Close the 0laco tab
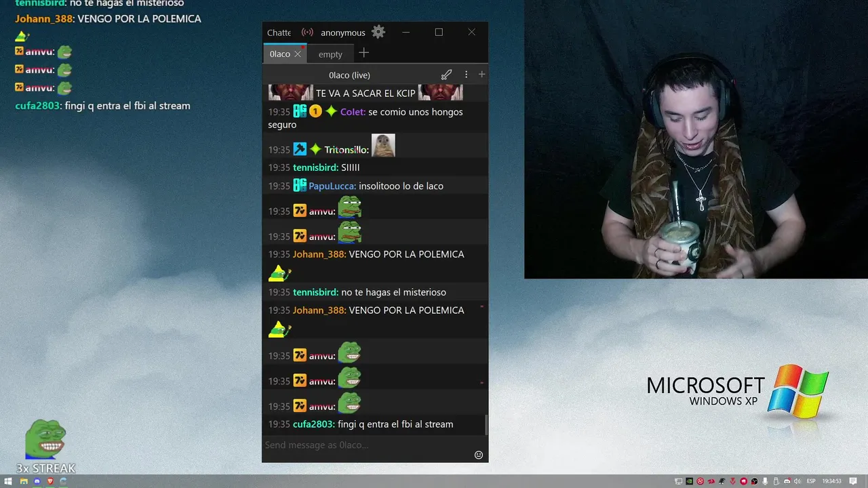Screen dimensions: 868x488 298,54
